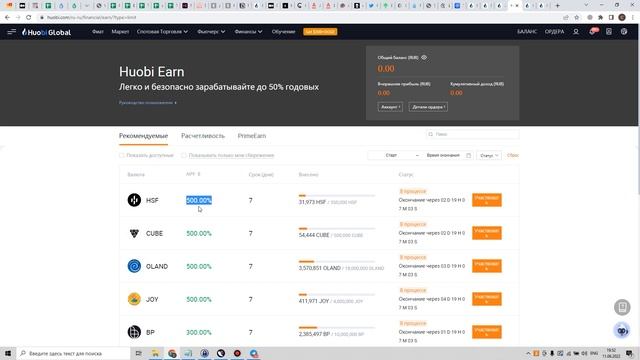Screen dimensions: 640x360
Task: Open a new browser tab
Action: click(x=557, y=6)
